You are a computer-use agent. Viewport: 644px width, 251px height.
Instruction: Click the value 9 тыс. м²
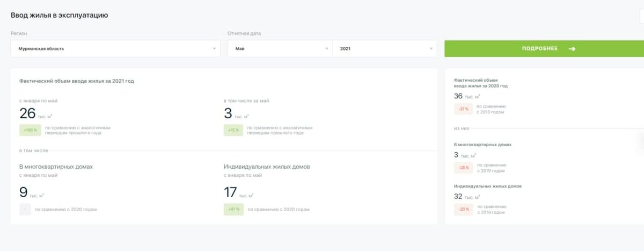(31, 193)
